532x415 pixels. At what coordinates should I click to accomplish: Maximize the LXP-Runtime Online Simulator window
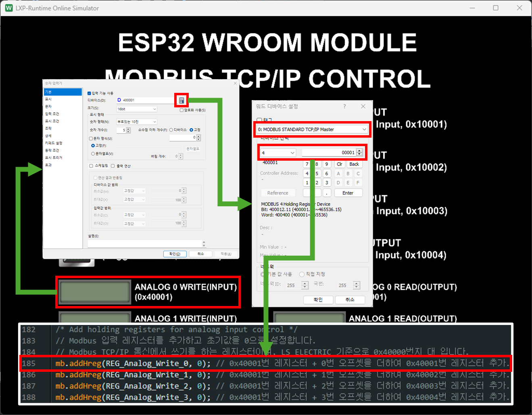pos(496,8)
